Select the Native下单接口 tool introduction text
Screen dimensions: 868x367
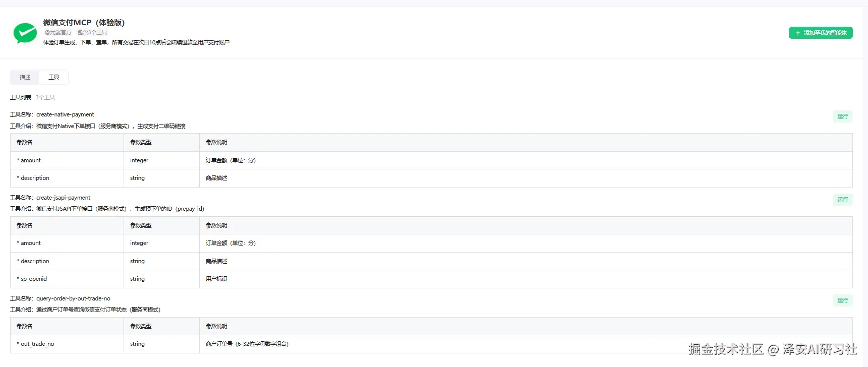[x=111, y=126]
